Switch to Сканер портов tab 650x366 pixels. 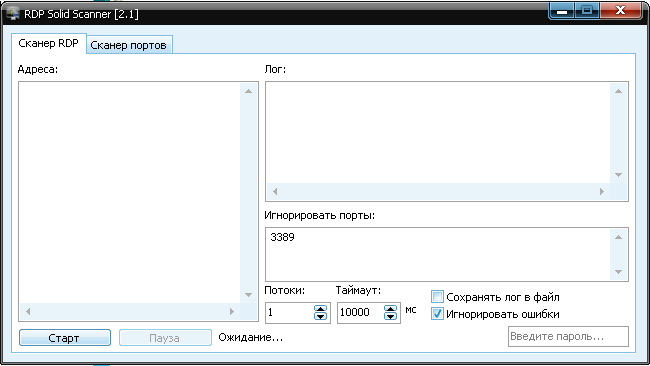[x=129, y=45]
